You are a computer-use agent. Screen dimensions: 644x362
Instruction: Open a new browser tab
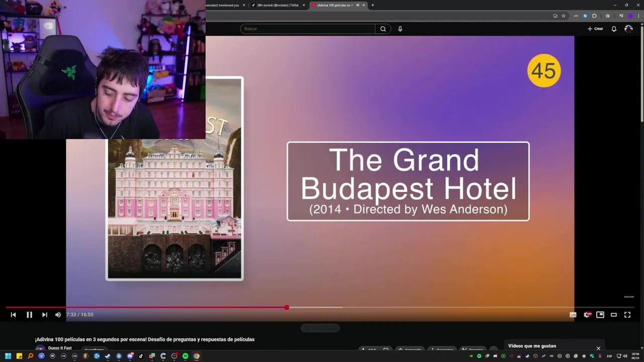(x=373, y=5)
